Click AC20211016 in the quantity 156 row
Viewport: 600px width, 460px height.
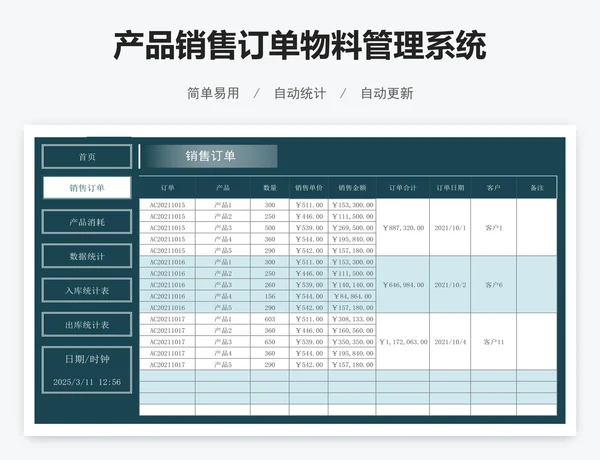(167, 296)
